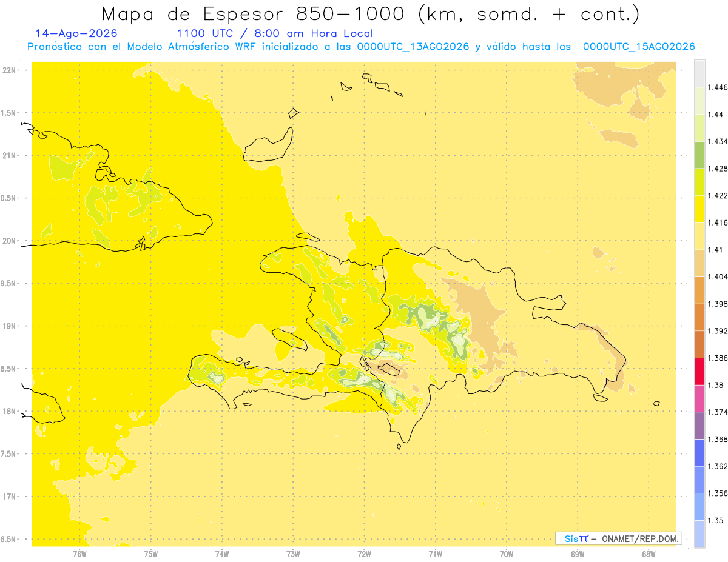This screenshot has height=562, width=728.
Task: Select the 1.446 colorbar label
Action: click(x=719, y=87)
